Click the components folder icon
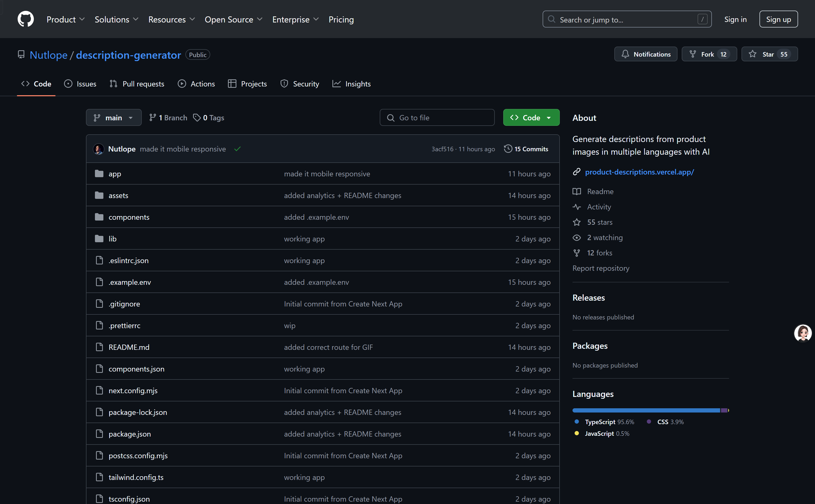 tap(99, 217)
